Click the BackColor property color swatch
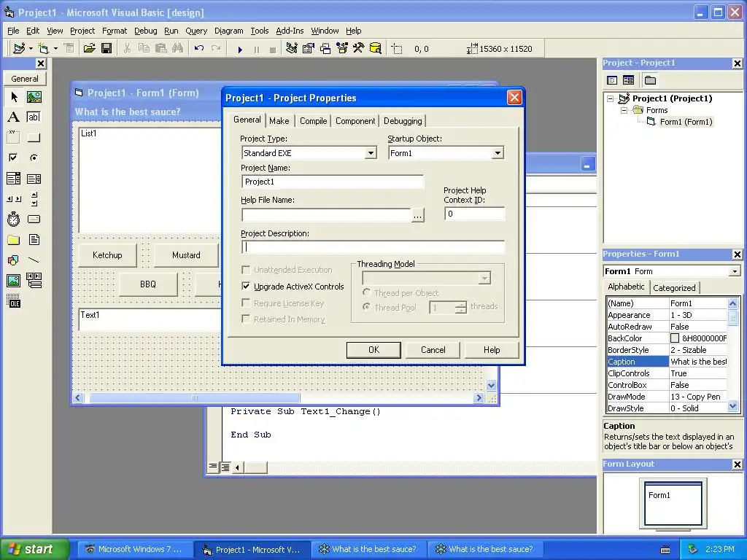This screenshot has height=560, width=747. pos(675,338)
